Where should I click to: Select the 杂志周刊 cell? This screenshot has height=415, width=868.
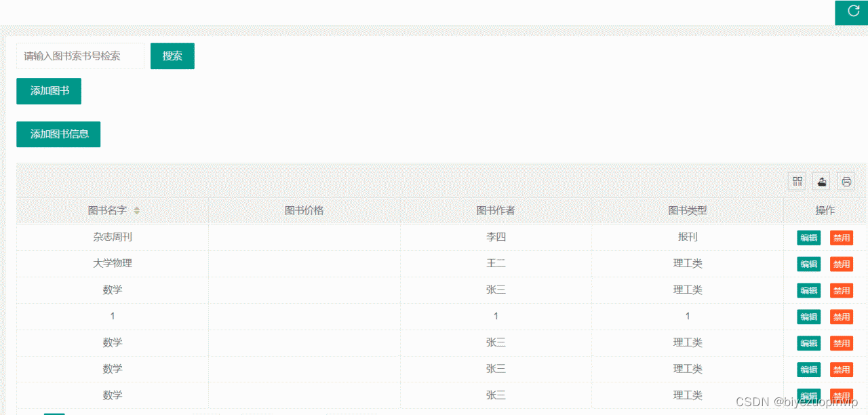113,237
